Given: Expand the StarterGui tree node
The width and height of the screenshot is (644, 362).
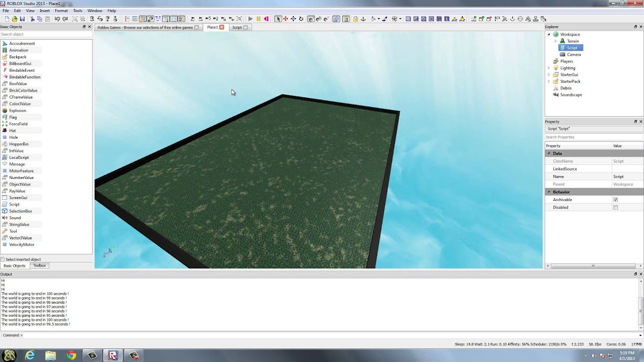Looking at the screenshot, I should [549, 74].
